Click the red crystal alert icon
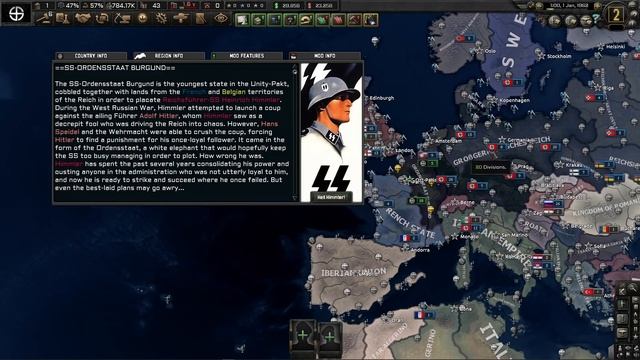 338,20
